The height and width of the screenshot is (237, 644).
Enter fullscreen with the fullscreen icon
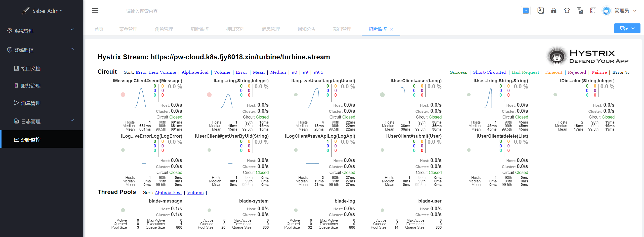click(x=593, y=11)
